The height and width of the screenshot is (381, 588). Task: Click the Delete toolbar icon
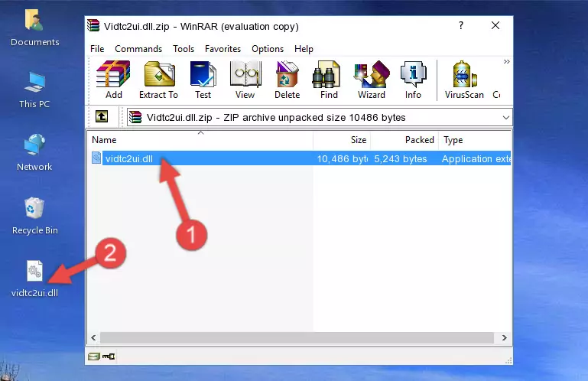tap(287, 80)
